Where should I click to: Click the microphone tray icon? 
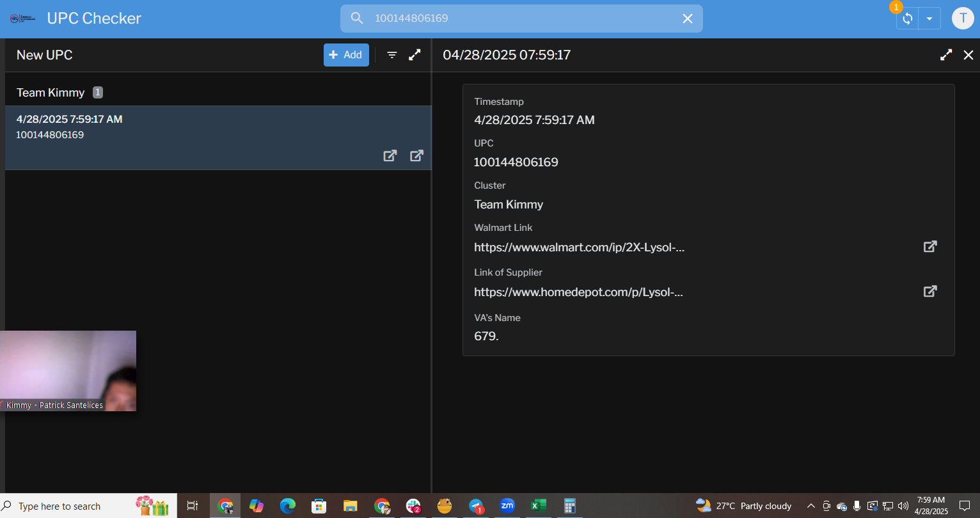(x=857, y=506)
